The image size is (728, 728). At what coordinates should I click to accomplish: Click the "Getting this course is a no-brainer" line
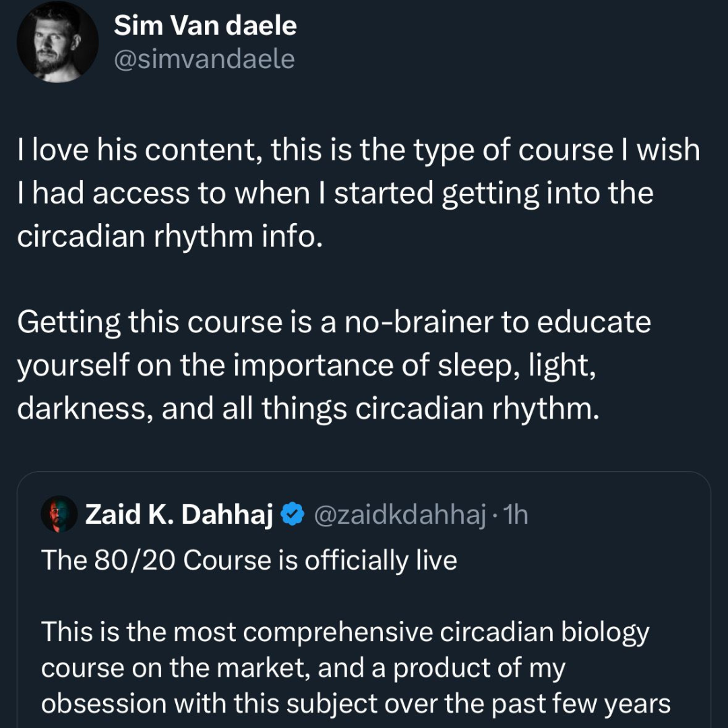[x=334, y=322]
